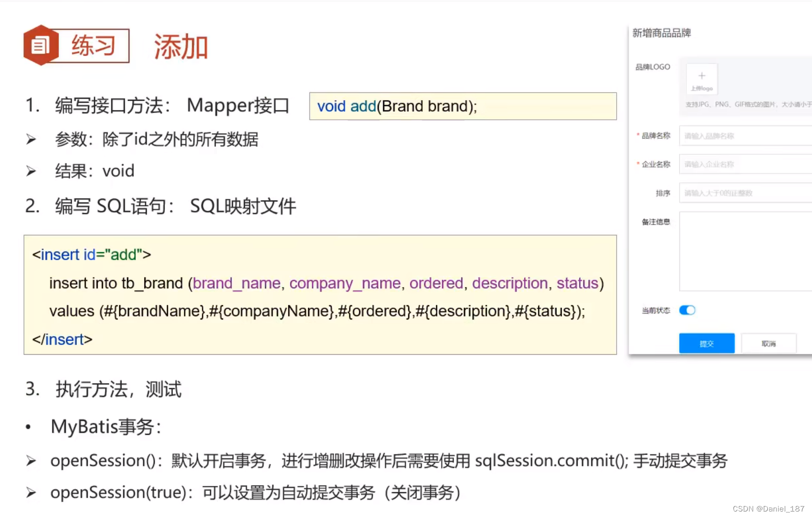Click the text '结果：void'
The height and width of the screenshot is (517, 812).
click(x=95, y=171)
